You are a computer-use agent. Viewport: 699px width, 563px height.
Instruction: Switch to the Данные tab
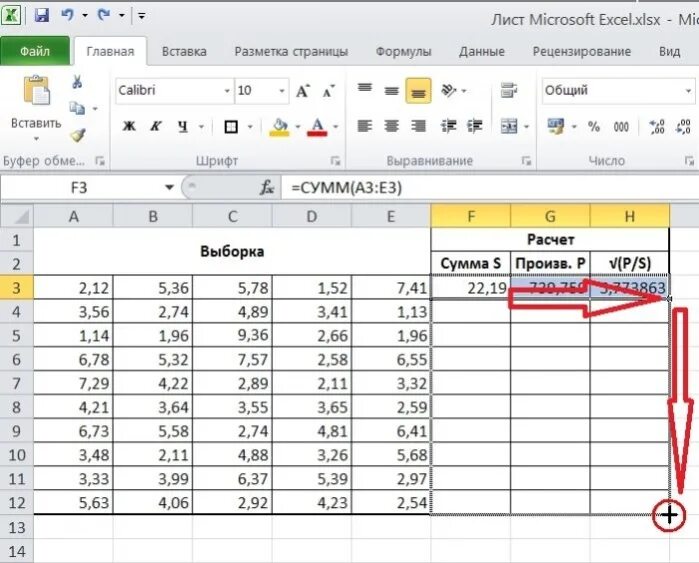point(482,52)
